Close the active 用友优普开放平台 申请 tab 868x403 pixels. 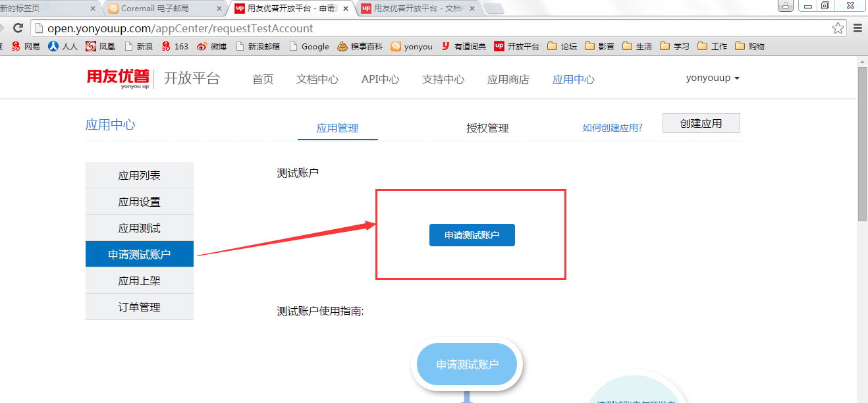pyautogui.click(x=346, y=9)
